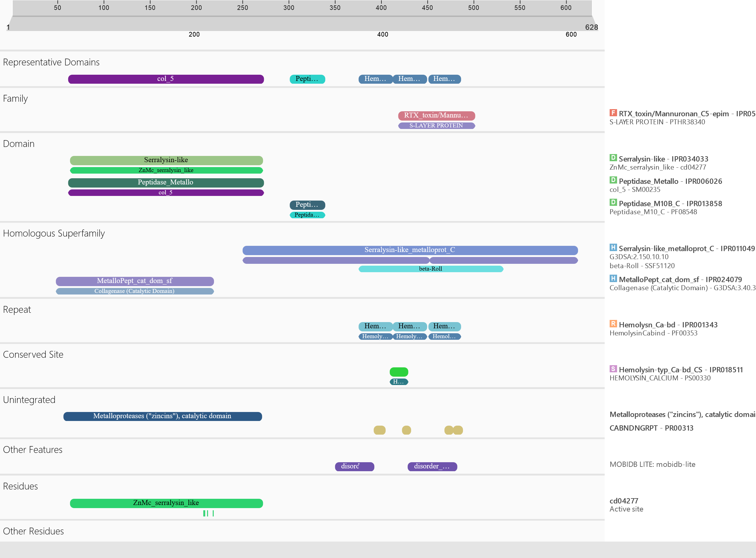
Task: Open HEMOLYSIN_CALCIUM PS00330 link
Action: pyautogui.click(x=660, y=378)
